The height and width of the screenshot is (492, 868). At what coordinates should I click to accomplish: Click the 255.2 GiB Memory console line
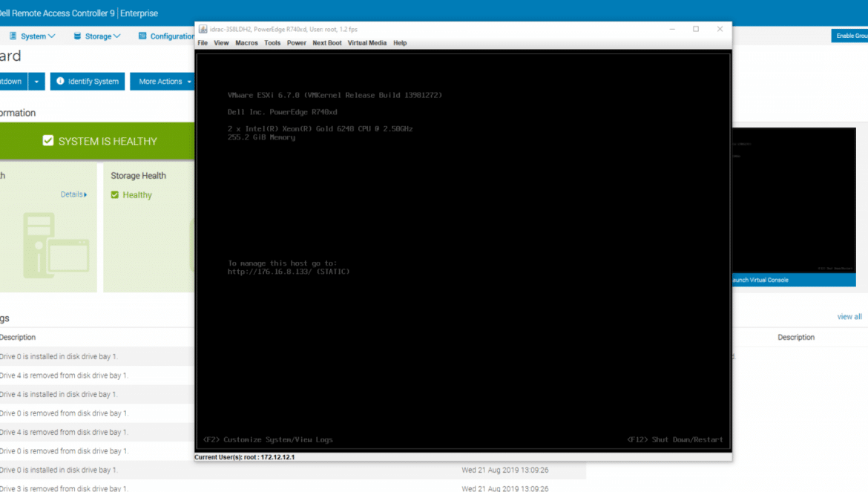261,137
